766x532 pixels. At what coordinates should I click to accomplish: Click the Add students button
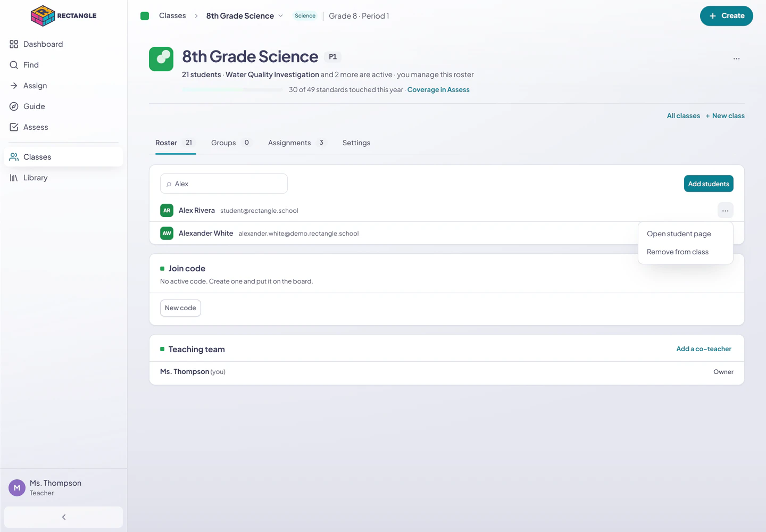point(709,184)
